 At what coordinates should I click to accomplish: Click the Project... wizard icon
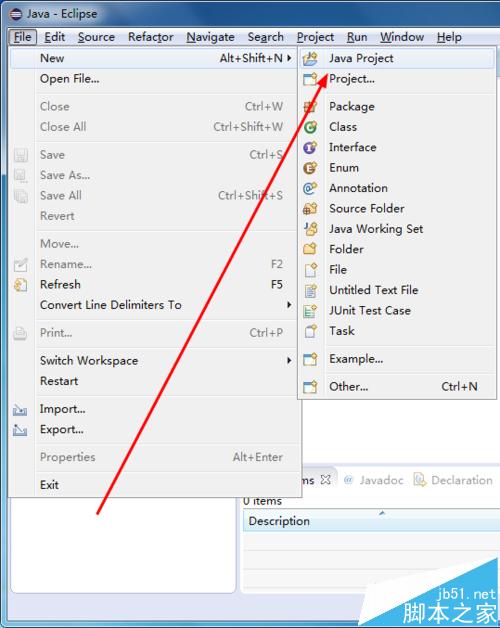[x=310, y=79]
